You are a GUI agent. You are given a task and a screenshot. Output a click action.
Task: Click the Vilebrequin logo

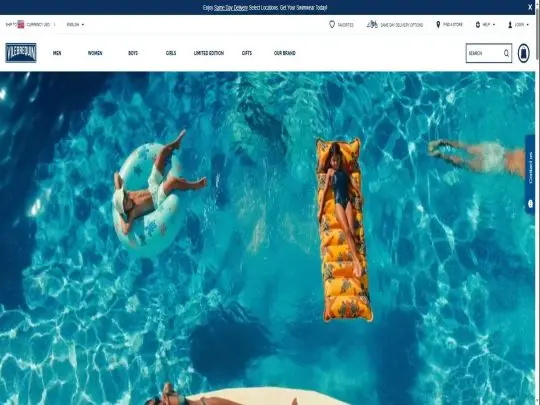[x=21, y=53]
